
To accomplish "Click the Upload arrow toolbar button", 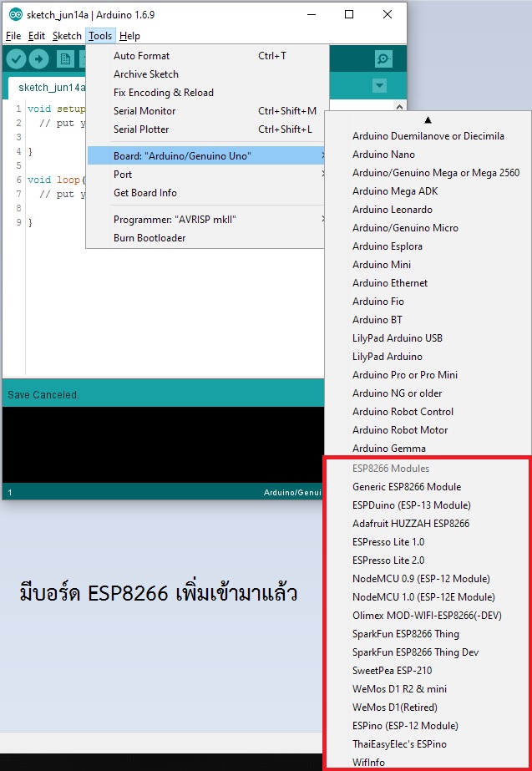I will [39, 59].
